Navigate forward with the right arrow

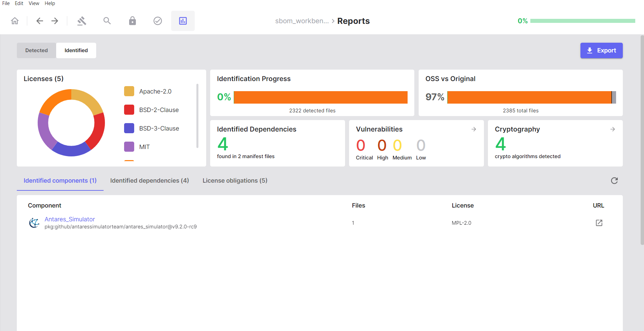(x=55, y=21)
